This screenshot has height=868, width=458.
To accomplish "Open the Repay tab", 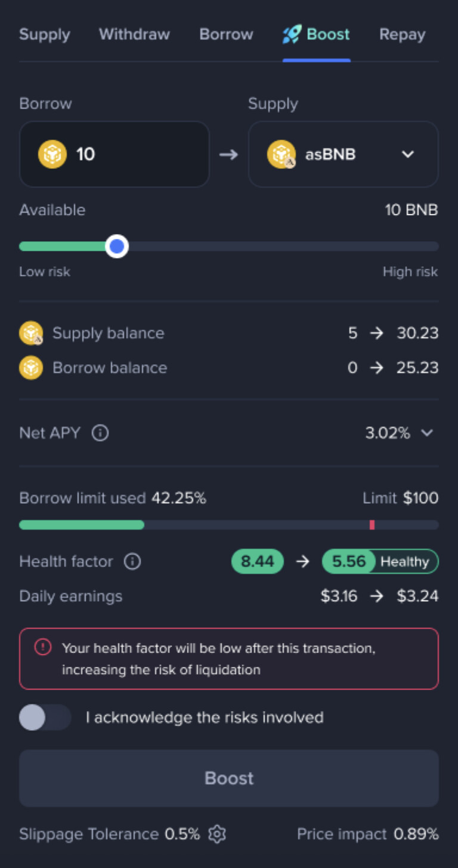I will tap(402, 35).
